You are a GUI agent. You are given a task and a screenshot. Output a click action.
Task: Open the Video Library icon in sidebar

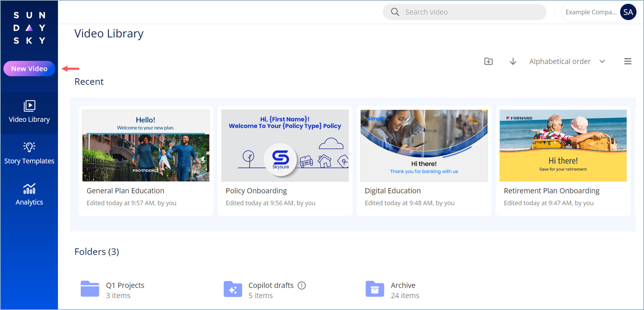tap(29, 106)
